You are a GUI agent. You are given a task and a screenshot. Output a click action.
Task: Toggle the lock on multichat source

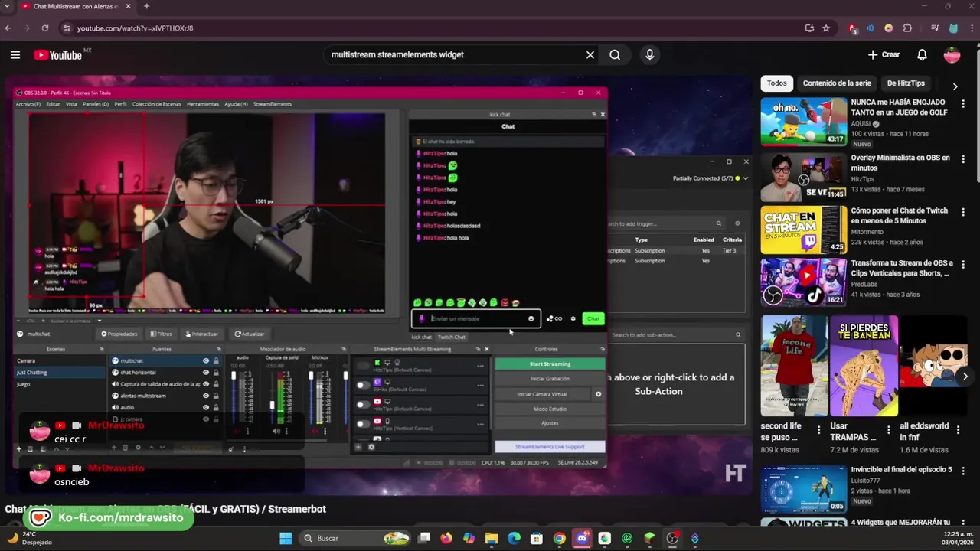point(216,360)
